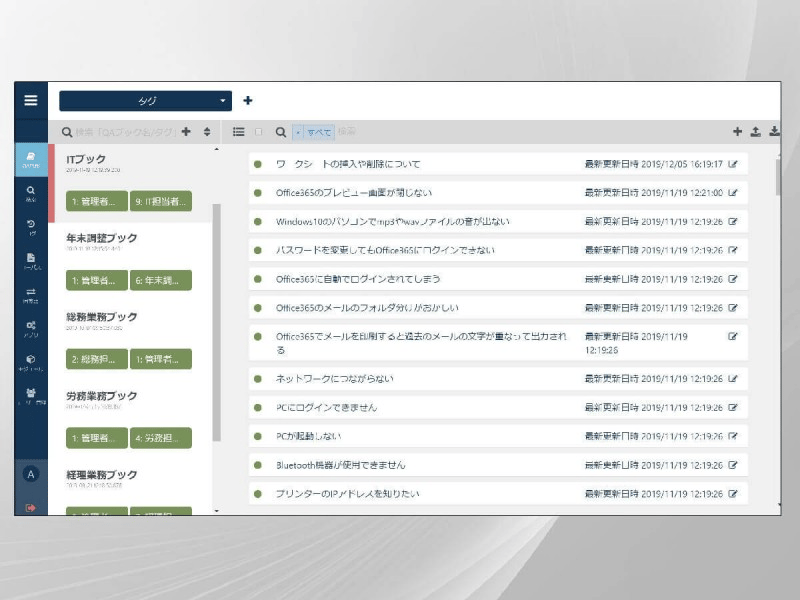Open the タグ dropdown
800x600 pixels.
tap(145, 101)
